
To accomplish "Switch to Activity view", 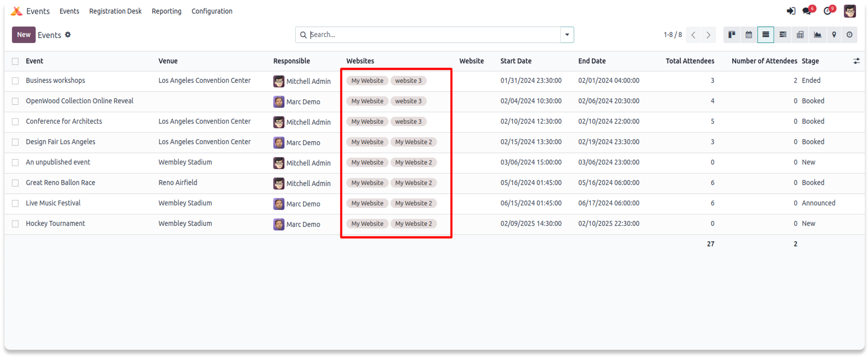I will pos(849,35).
